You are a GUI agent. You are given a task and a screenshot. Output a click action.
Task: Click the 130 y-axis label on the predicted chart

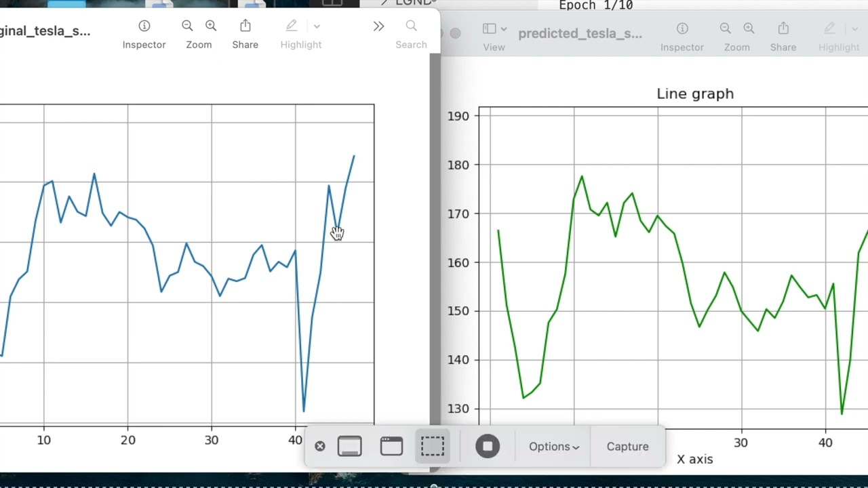(x=458, y=409)
